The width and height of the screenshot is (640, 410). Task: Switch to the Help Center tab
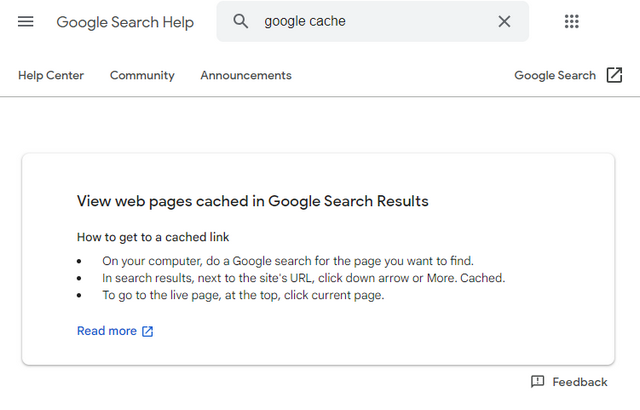[51, 75]
